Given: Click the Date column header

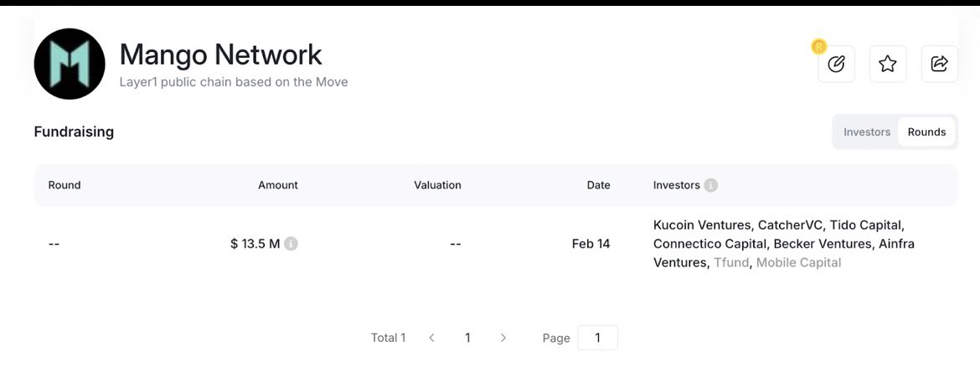Looking at the screenshot, I should point(598,185).
